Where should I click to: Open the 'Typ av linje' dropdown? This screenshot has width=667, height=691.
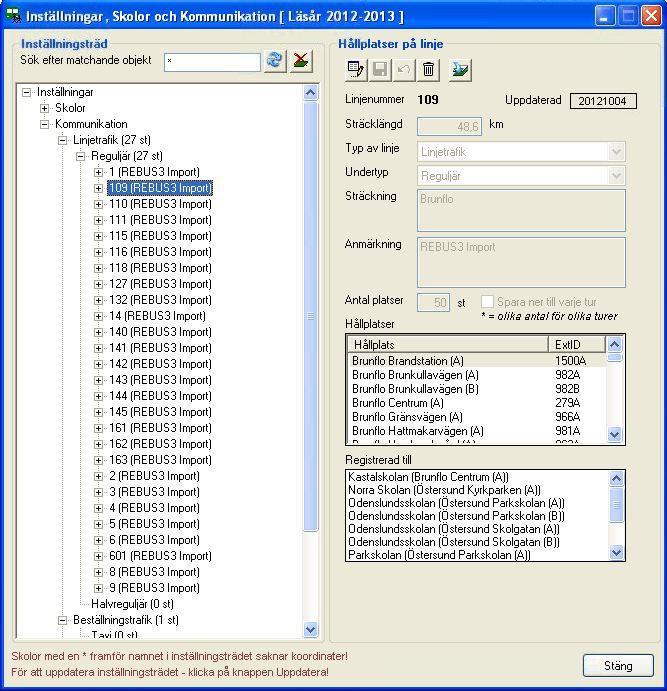[616, 152]
